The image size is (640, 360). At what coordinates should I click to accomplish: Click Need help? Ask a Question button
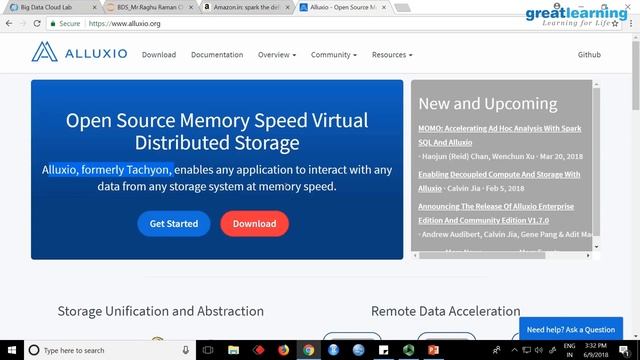(x=571, y=329)
